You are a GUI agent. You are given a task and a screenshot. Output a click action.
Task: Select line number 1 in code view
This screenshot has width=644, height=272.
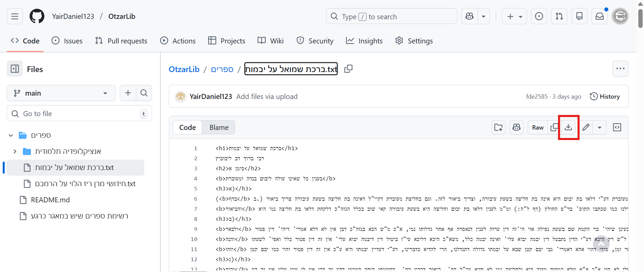(x=195, y=148)
